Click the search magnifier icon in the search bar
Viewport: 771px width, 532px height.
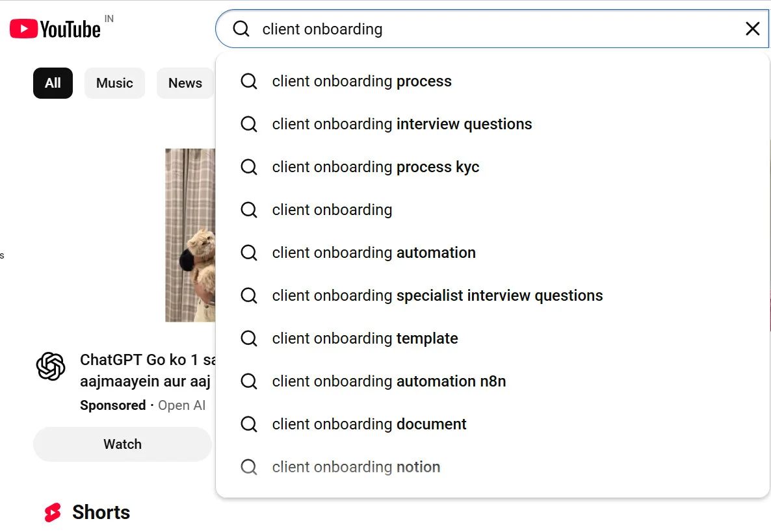241,29
